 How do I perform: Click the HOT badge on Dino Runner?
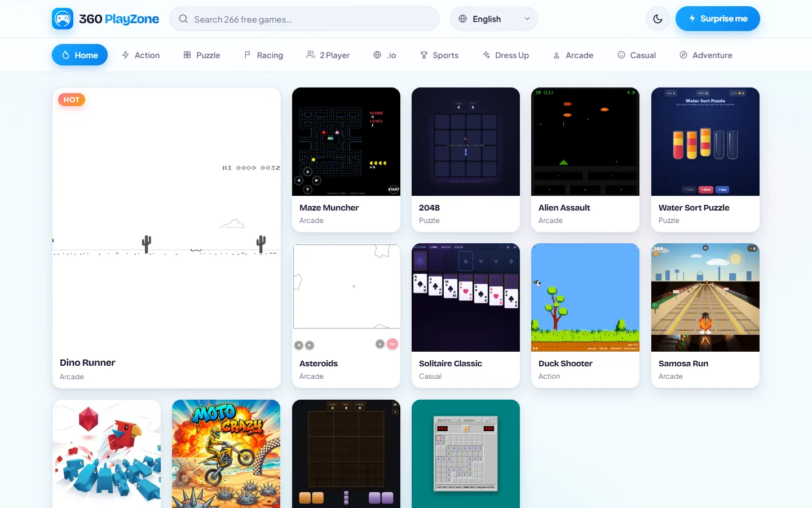(72, 100)
